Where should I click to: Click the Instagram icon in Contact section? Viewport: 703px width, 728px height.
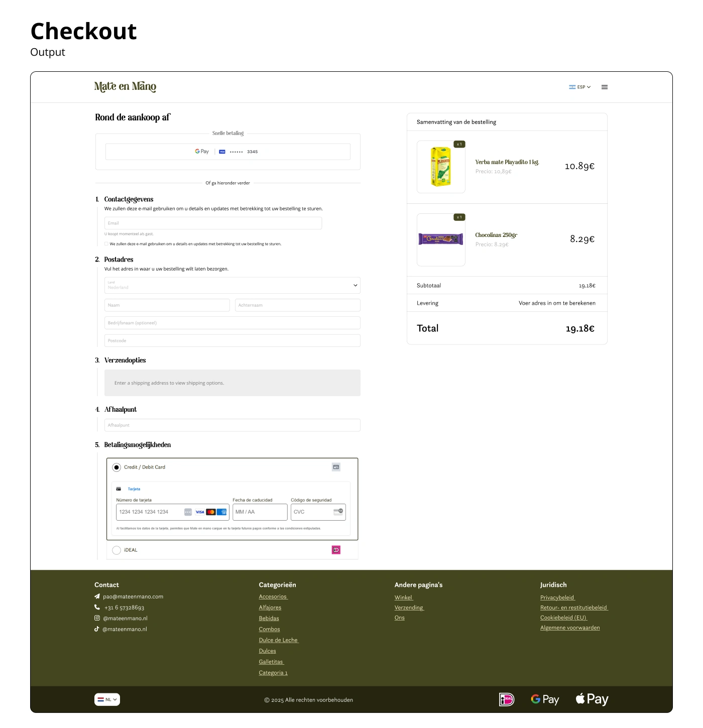coord(97,618)
